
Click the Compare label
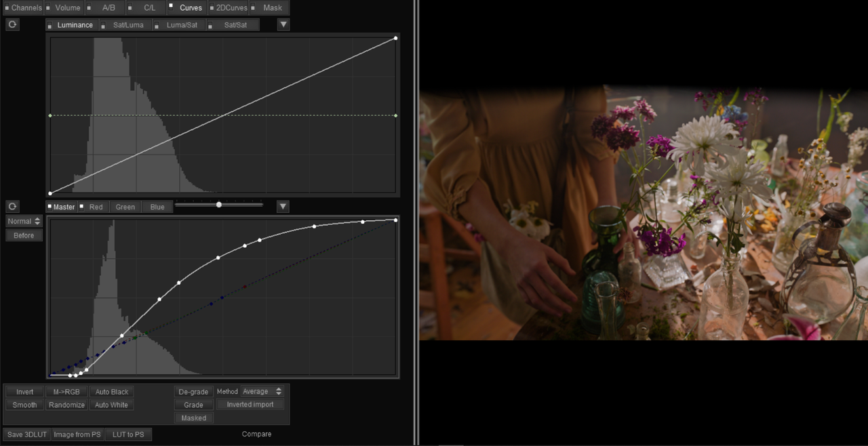(256, 434)
